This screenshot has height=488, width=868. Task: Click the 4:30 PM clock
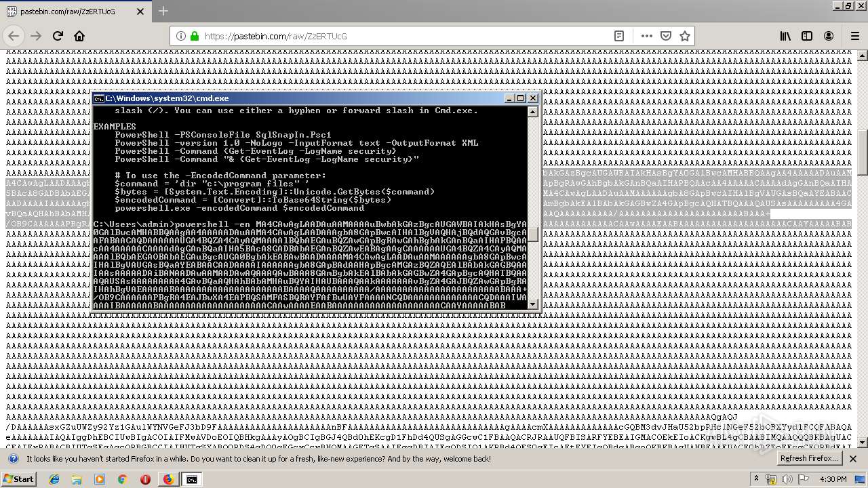click(x=833, y=479)
